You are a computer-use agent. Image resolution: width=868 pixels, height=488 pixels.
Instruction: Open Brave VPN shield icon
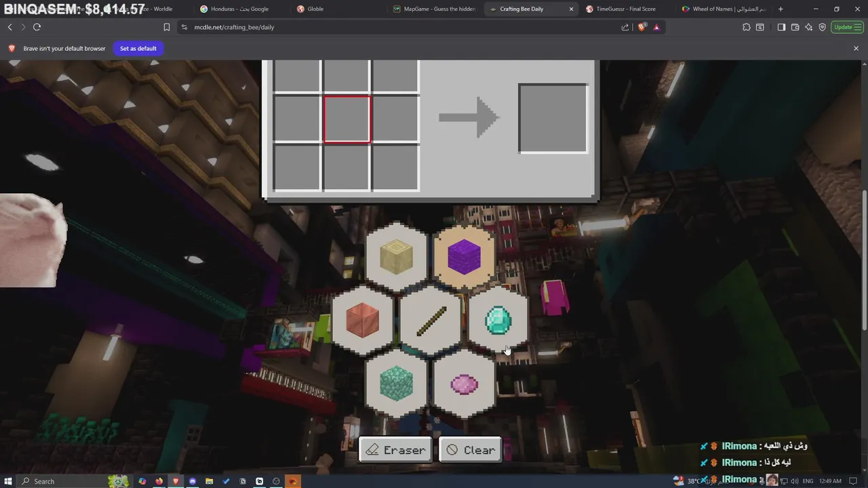click(822, 27)
